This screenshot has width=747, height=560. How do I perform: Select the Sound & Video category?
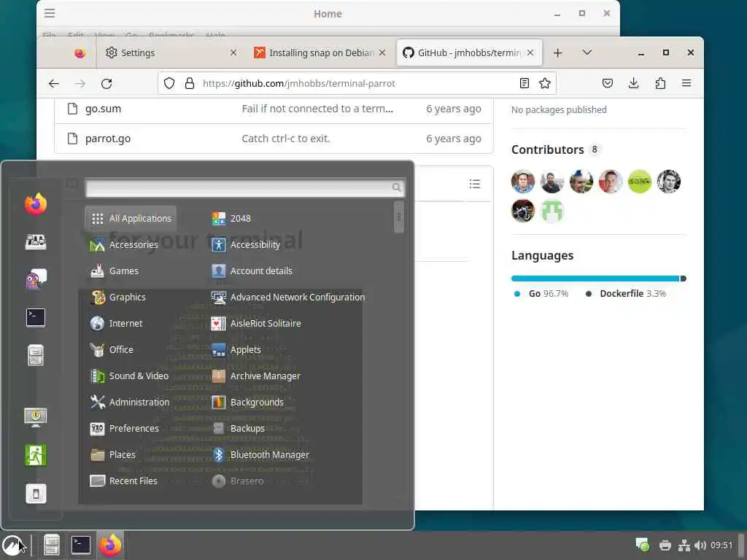tap(131, 376)
